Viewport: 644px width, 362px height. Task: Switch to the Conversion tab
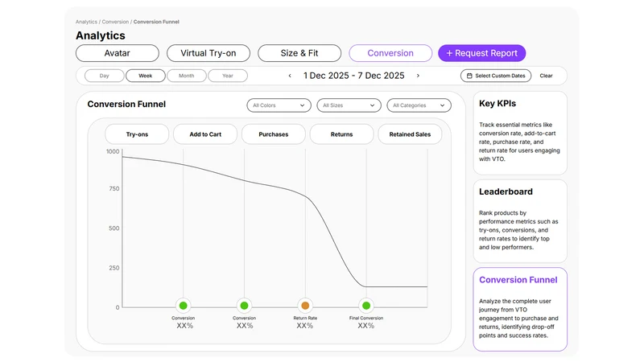point(390,53)
